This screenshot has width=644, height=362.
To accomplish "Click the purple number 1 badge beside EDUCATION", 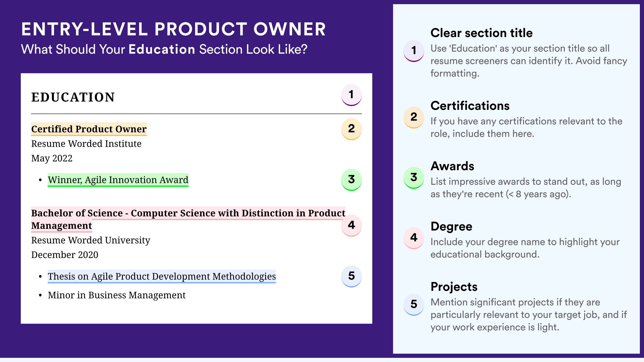I will (x=351, y=95).
